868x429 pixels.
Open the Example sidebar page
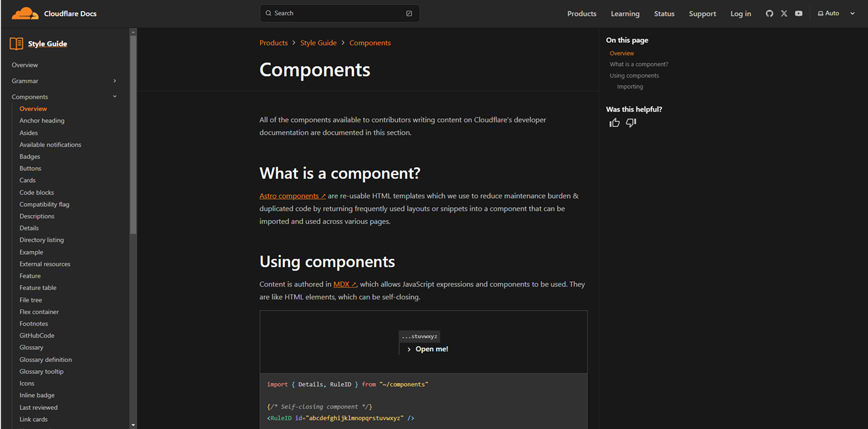[x=31, y=252]
